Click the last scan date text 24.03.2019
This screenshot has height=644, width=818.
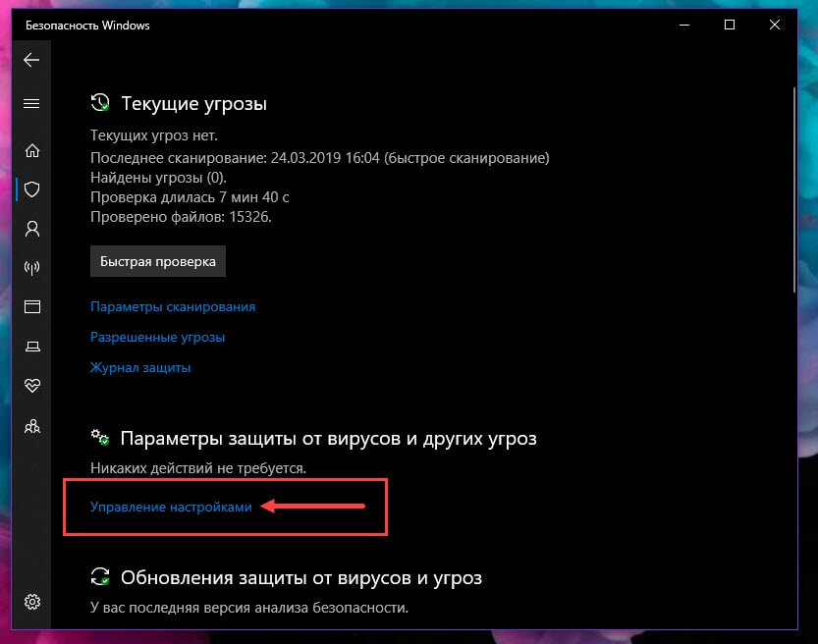coord(305,158)
